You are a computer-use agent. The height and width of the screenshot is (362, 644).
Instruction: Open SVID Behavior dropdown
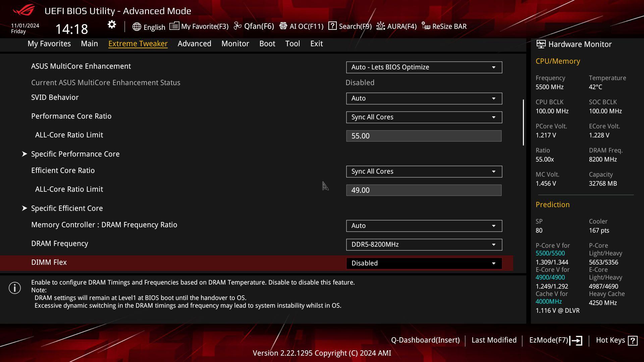[424, 99]
